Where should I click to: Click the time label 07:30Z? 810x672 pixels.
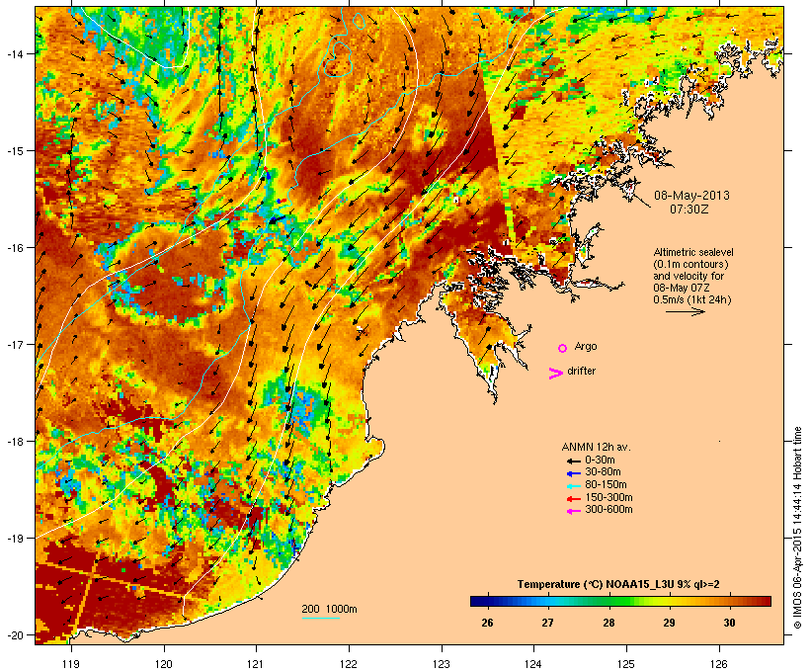(x=689, y=210)
